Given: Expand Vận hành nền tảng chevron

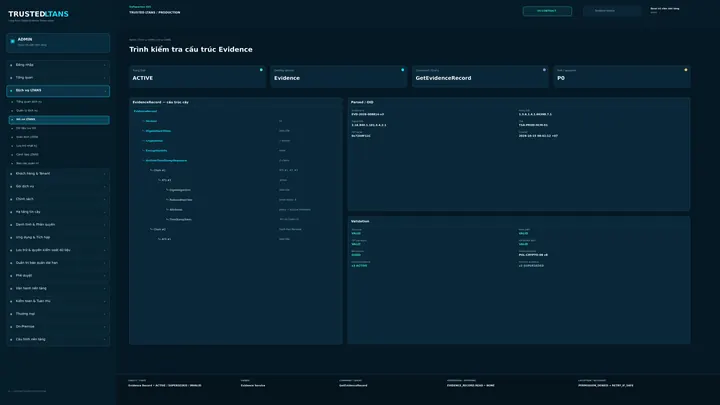Looking at the screenshot, I should [x=105, y=289].
